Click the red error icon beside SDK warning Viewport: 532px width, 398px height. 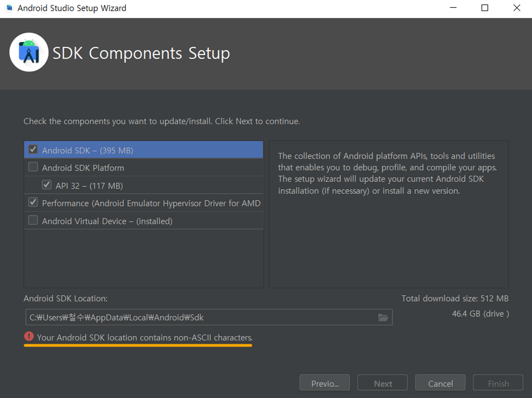coord(29,337)
